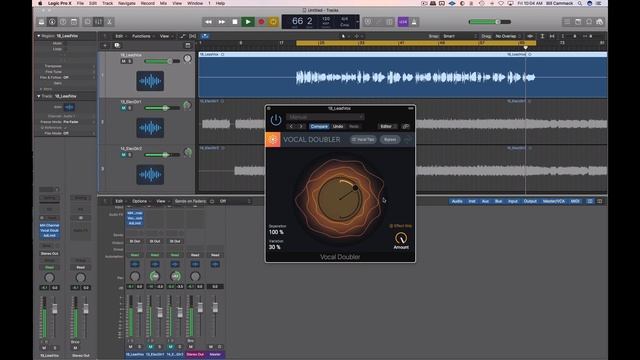The image size is (640, 360).
Task: Click the Vocal Tips button in Vocal Doubler
Action: [363, 140]
